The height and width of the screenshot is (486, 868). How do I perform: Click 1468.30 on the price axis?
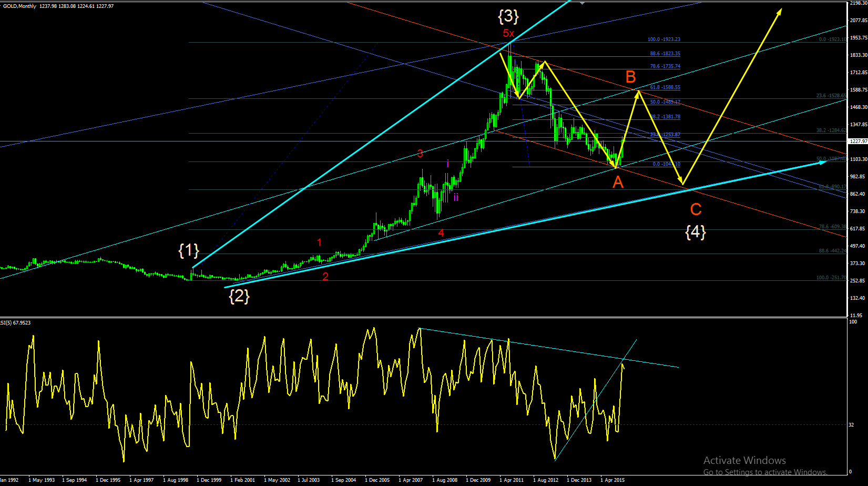[858, 107]
